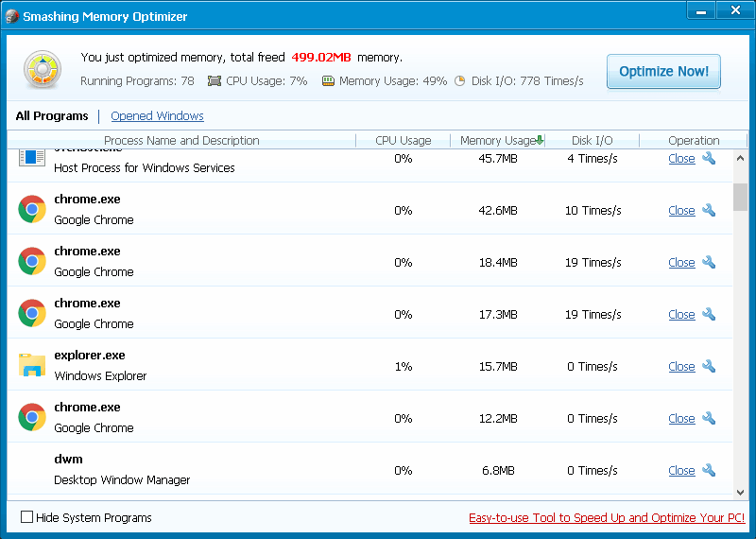Viewport: 756px width, 539px height.
Task: Click the Disk I/O pie icon
Action: [460, 81]
